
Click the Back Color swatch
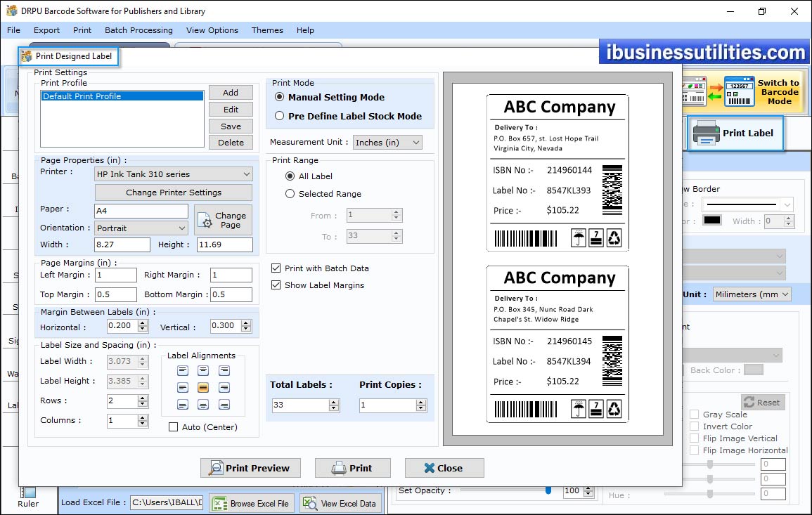coord(754,370)
